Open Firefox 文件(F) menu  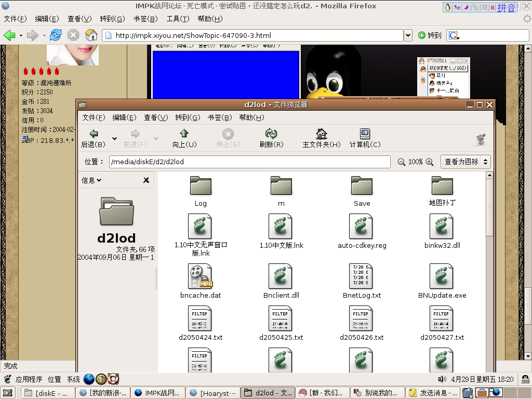pos(15,19)
